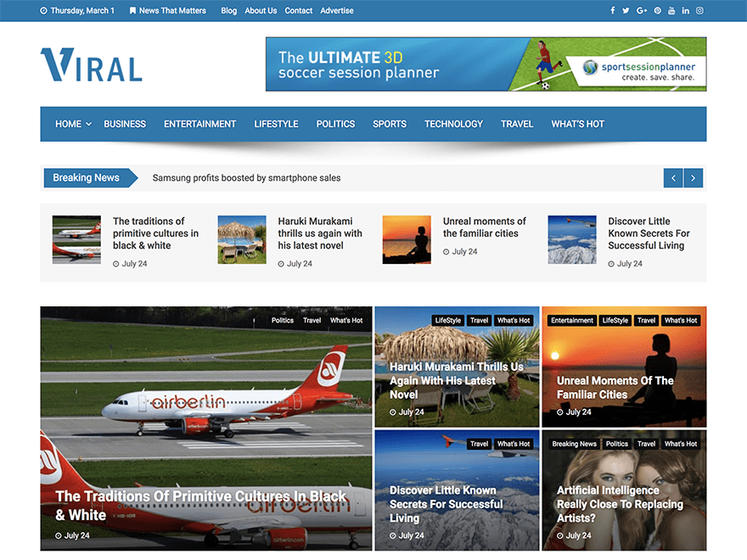747x560 pixels.
Task: Show previous breaking news item
Action: (673, 178)
